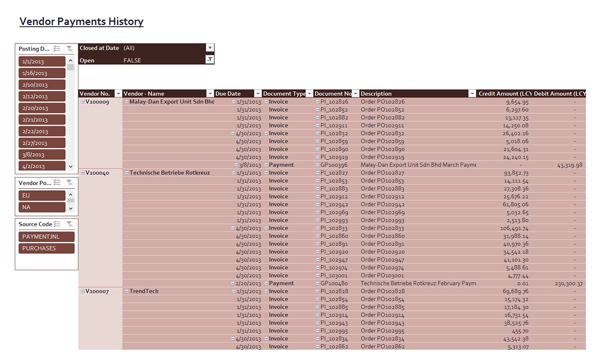The height and width of the screenshot is (364, 604).
Task: Open Due Date column filter
Action: pos(257,94)
